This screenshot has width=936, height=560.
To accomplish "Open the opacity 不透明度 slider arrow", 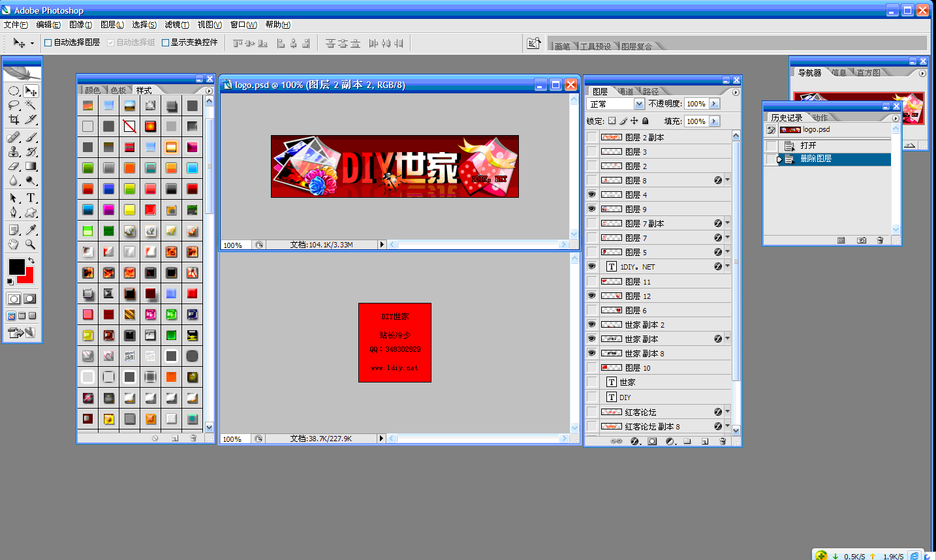I will 714,104.
